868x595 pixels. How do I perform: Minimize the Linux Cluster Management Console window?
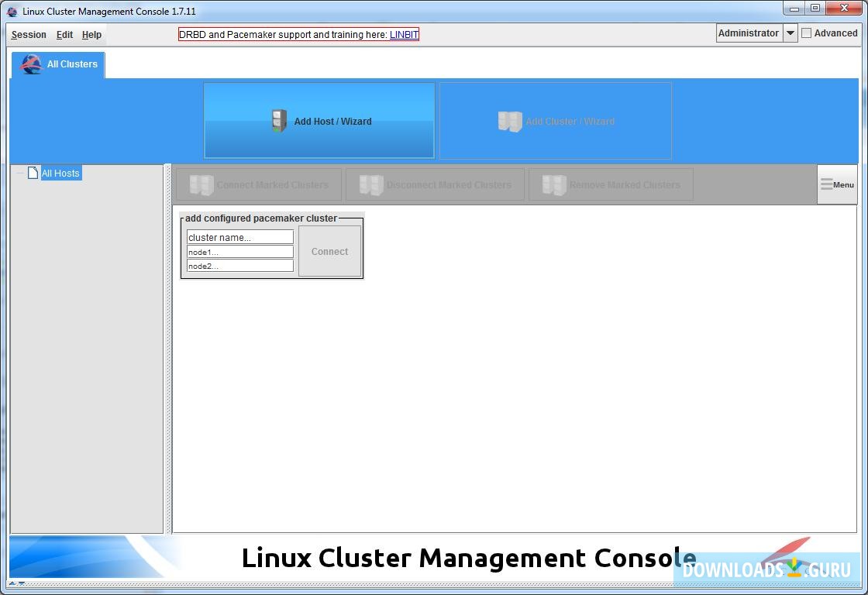794,9
